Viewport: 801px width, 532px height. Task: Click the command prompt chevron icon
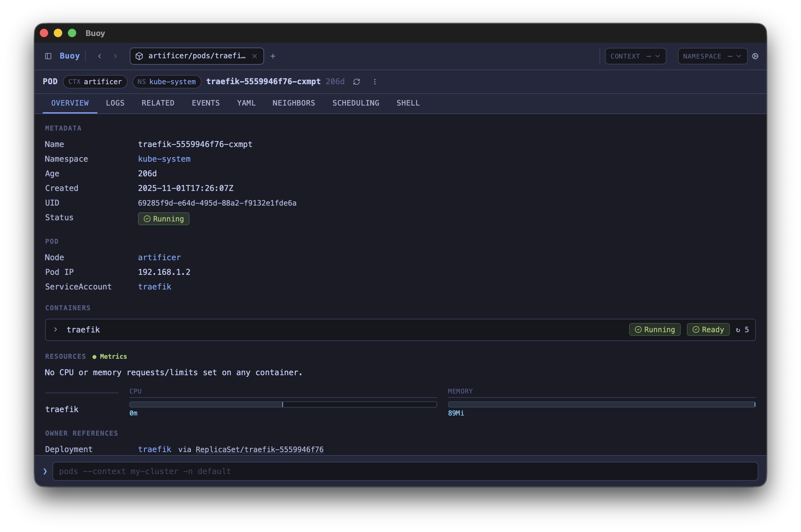(45, 471)
